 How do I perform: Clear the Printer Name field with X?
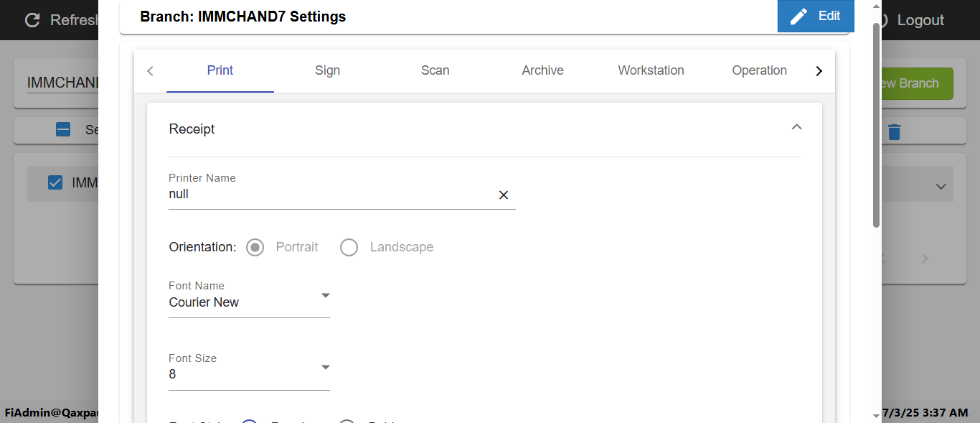tap(504, 195)
